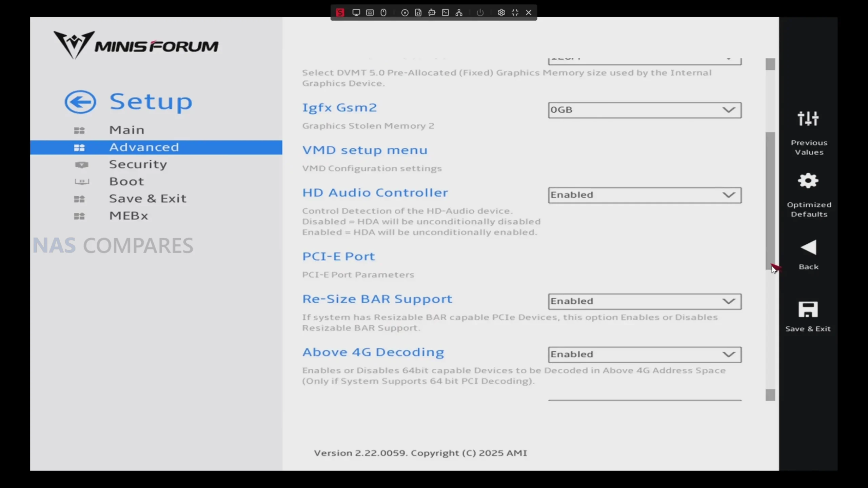
Task: Open the Igfx Gsm2 0GB dropdown
Action: pos(645,110)
